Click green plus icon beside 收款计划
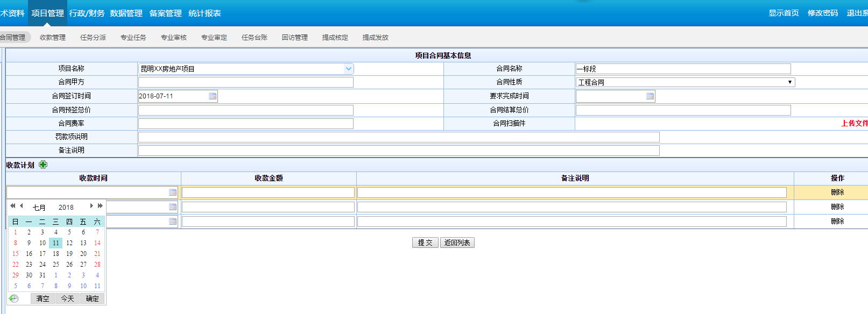This screenshot has width=868, height=314. (x=43, y=165)
